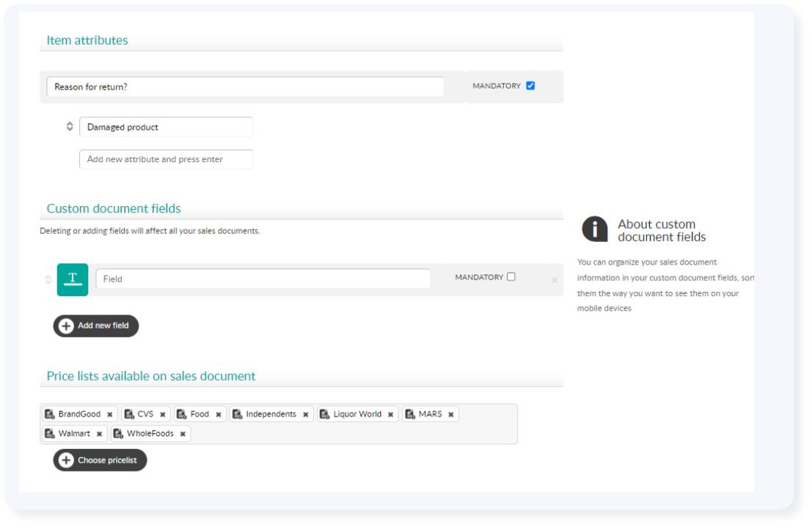Click Price lists available on sales document heading
Viewport: 812px width, 528px height.
[150, 376]
